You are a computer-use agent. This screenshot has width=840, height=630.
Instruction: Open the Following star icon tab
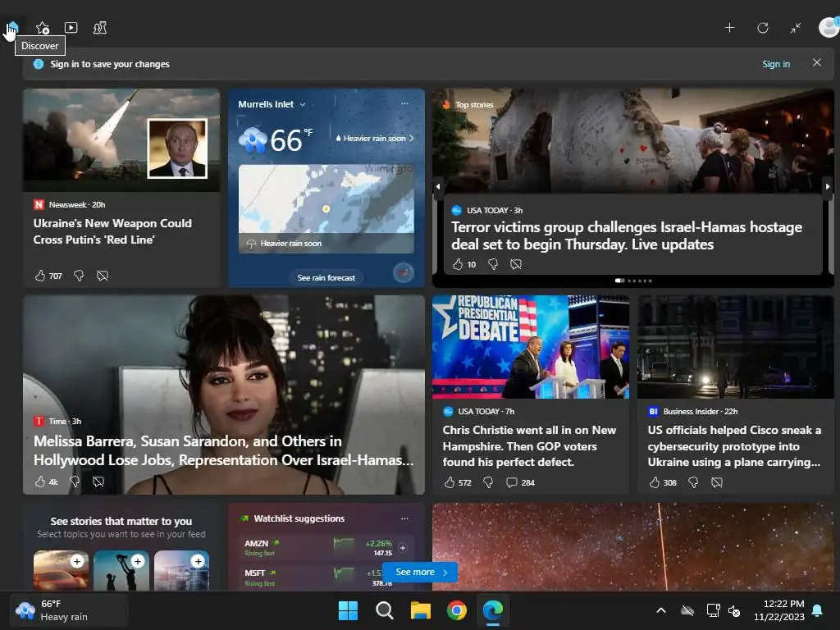click(x=43, y=28)
